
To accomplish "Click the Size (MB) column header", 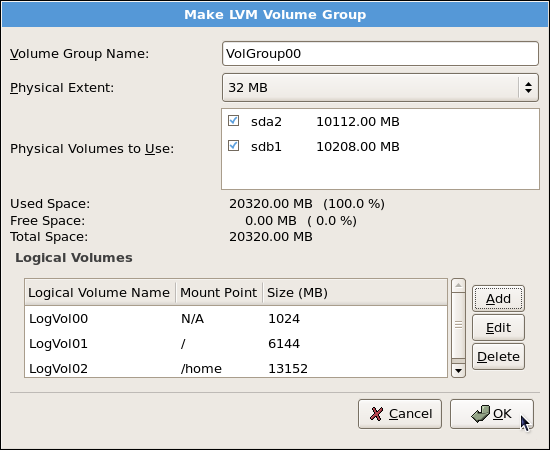I will 355,293.
